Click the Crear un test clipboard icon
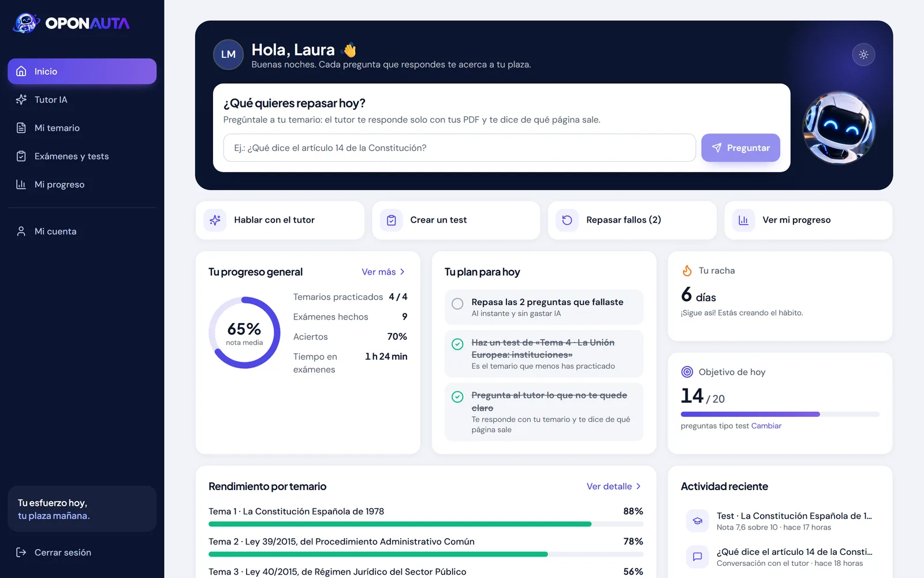Image resolution: width=924 pixels, height=578 pixels. pos(391,220)
